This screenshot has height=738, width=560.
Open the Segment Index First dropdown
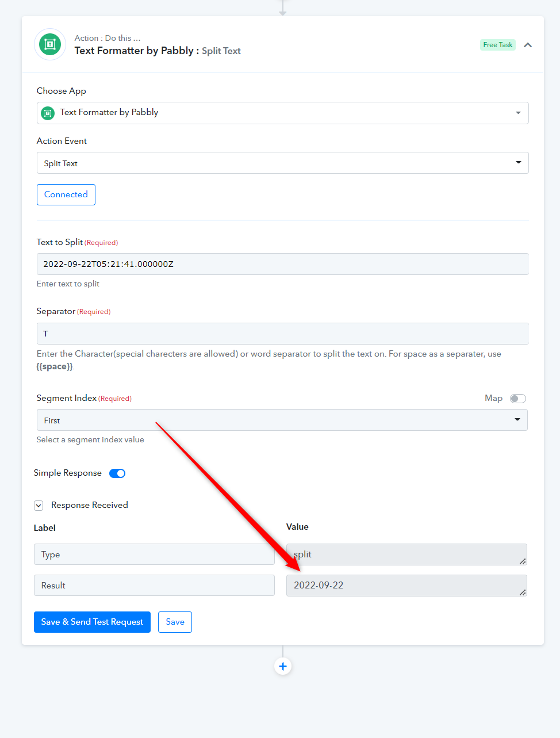click(x=282, y=420)
